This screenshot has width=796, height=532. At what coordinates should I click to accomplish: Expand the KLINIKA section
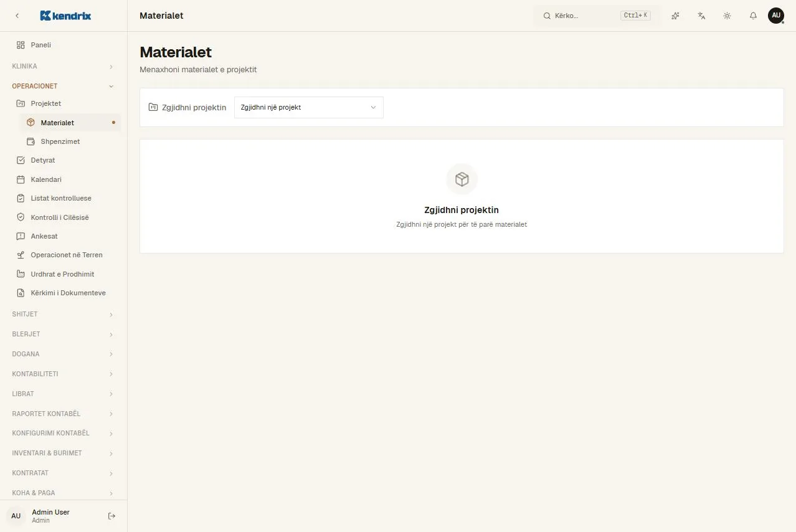coord(64,66)
